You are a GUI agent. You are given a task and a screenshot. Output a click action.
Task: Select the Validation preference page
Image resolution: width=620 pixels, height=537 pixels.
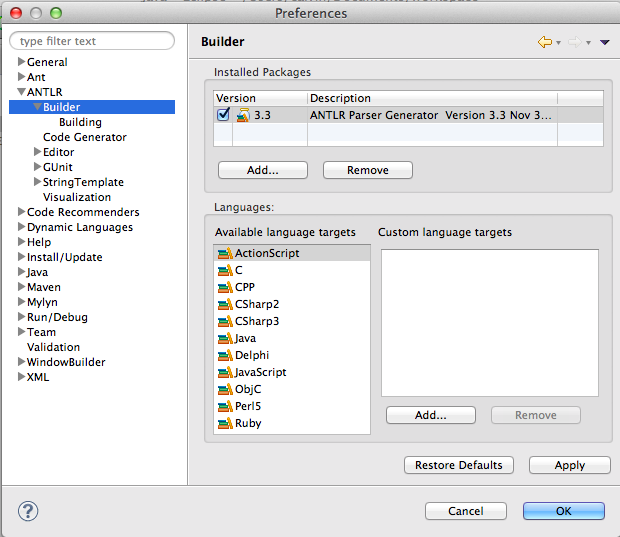tap(53, 347)
